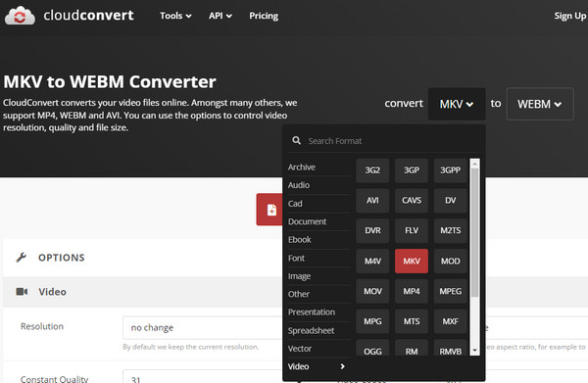Choose the 3GP format

click(412, 170)
